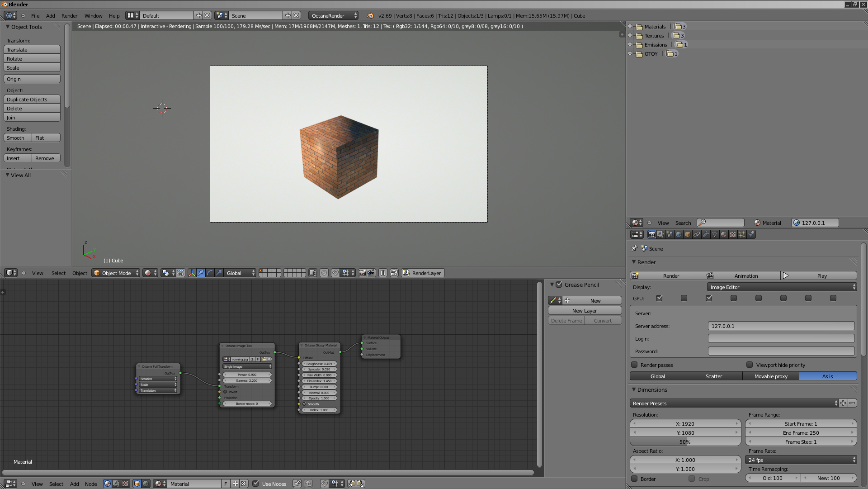
Task: Open the World properties tab icon
Action: 679,234
